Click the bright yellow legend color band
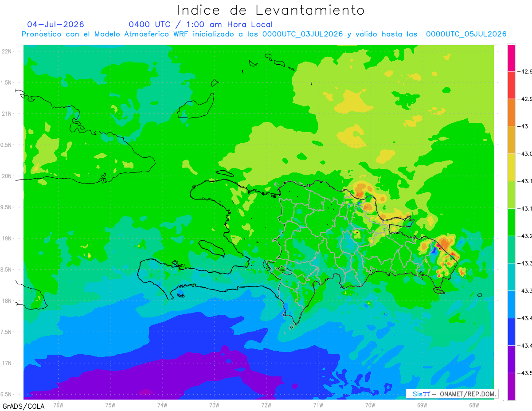The width and height of the screenshot is (532, 411). 511,167
